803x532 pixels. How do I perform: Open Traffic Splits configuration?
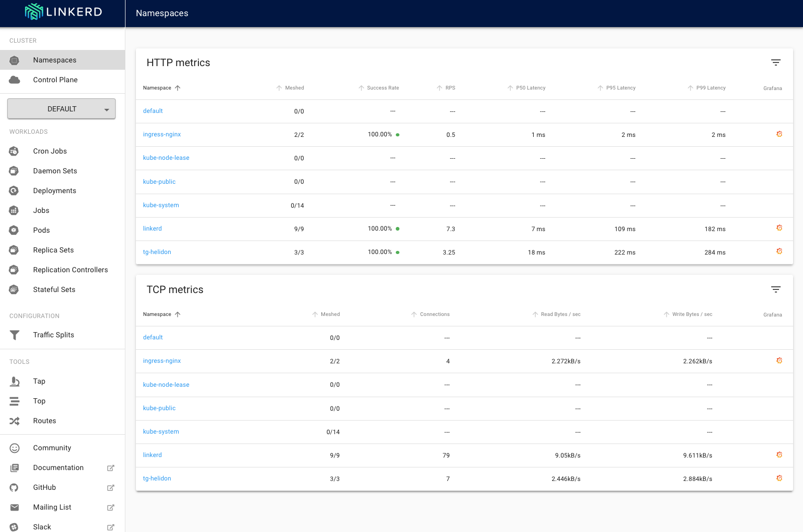pyautogui.click(x=62, y=335)
